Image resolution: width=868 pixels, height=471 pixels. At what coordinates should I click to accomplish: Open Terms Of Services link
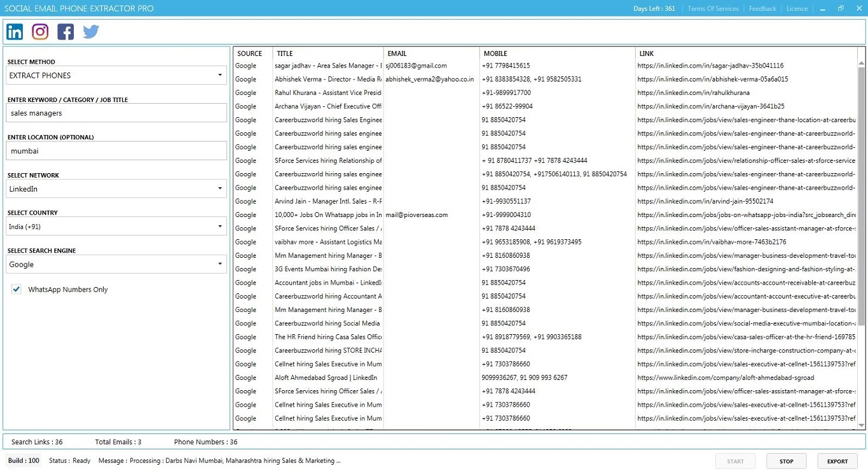click(713, 9)
